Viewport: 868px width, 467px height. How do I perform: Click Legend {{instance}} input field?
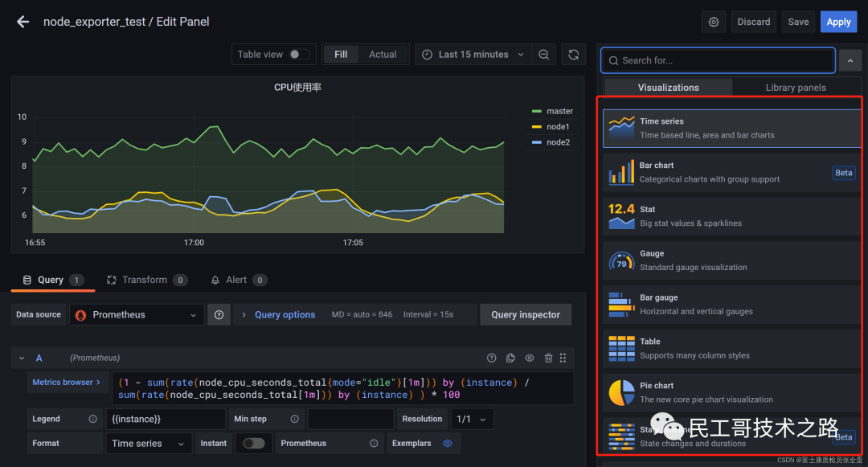(x=166, y=419)
